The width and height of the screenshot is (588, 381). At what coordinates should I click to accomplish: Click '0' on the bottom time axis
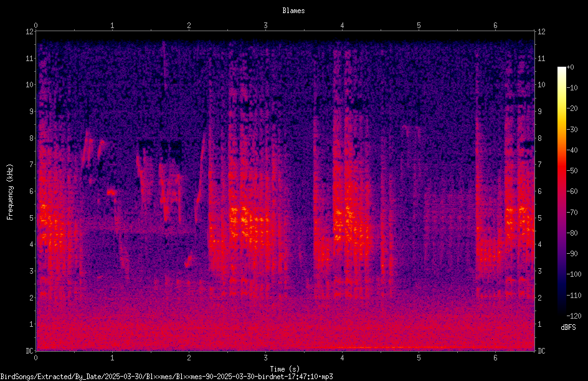(x=36, y=358)
